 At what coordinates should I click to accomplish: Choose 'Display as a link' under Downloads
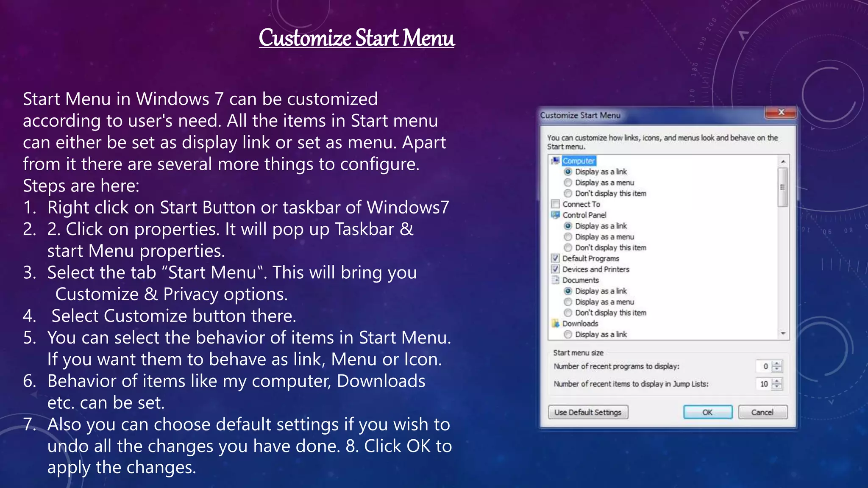pos(568,335)
